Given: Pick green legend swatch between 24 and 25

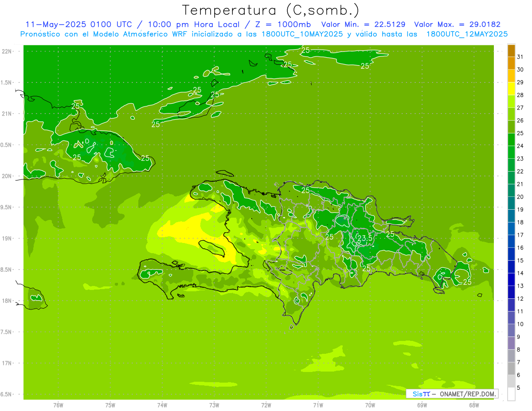Looking at the screenshot, I should coord(511,140).
